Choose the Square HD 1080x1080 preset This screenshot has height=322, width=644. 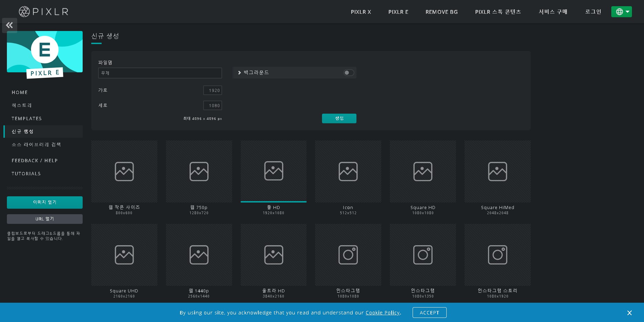(x=423, y=178)
